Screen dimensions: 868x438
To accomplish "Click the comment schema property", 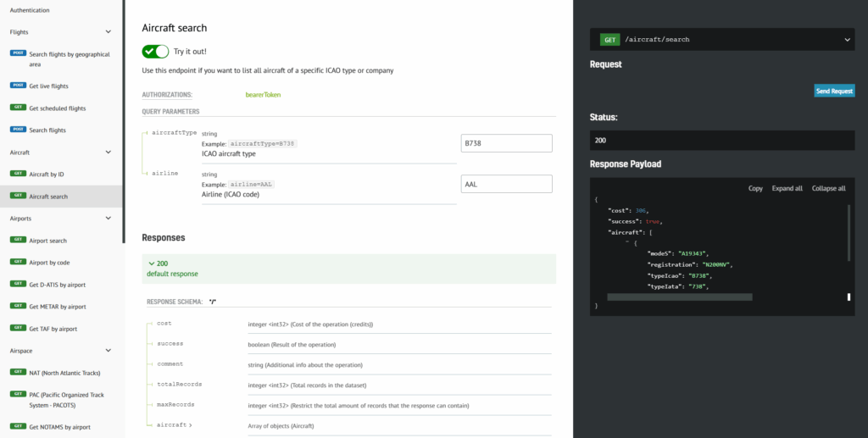I will click(170, 364).
